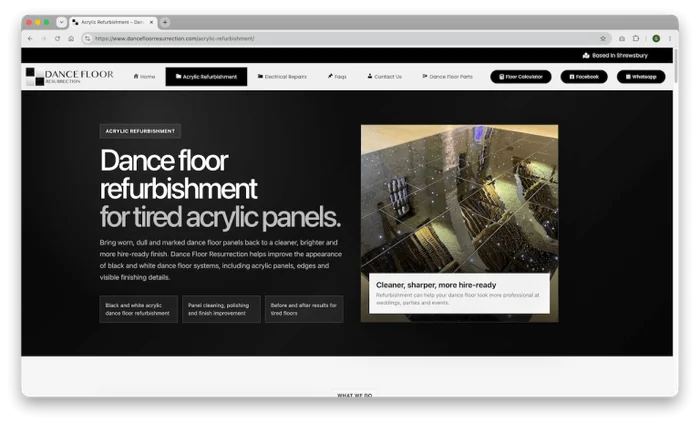Image resolution: width=700 pixels, height=425 pixels.
Task: Open a new browser tab
Action: [x=165, y=22]
